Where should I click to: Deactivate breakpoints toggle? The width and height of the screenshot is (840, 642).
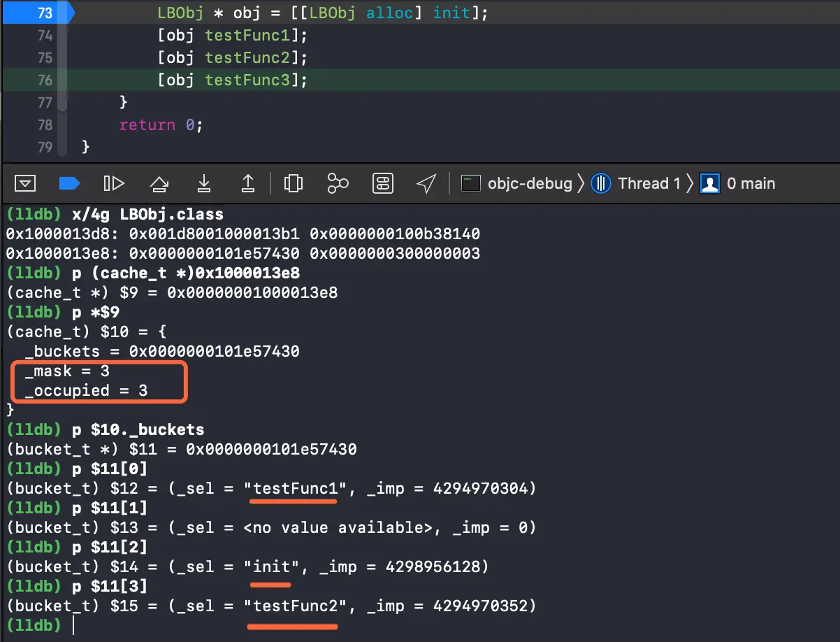click(x=69, y=183)
